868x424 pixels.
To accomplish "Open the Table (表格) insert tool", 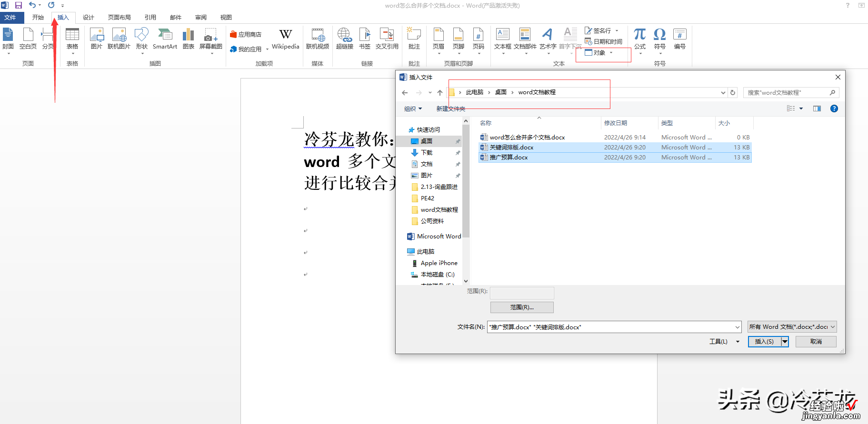I will pyautogui.click(x=72, y=39).
